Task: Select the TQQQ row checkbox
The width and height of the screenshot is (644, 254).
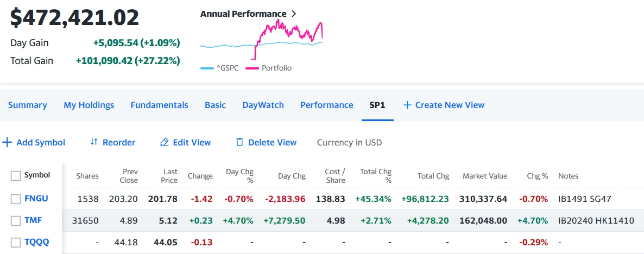Action: (16, 242)
